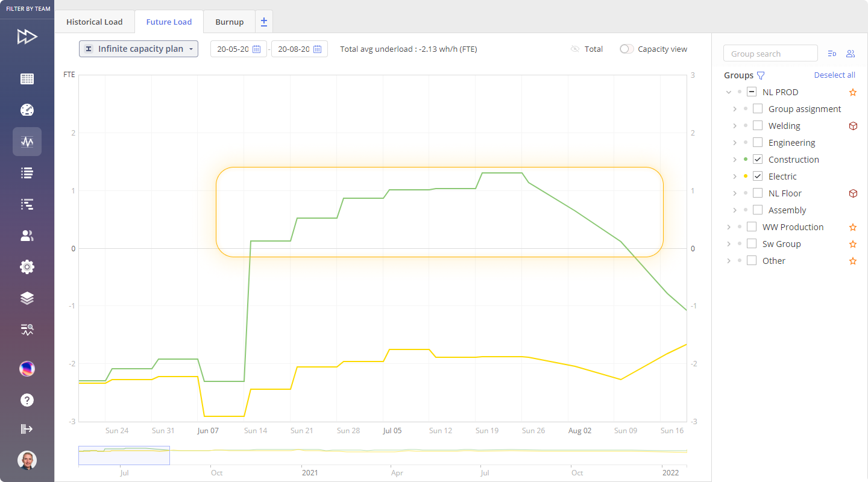The width and height of the screenshot is (868, 482).
Task: Click the stacked layers icon in sidebar
Action: [27, 298]
